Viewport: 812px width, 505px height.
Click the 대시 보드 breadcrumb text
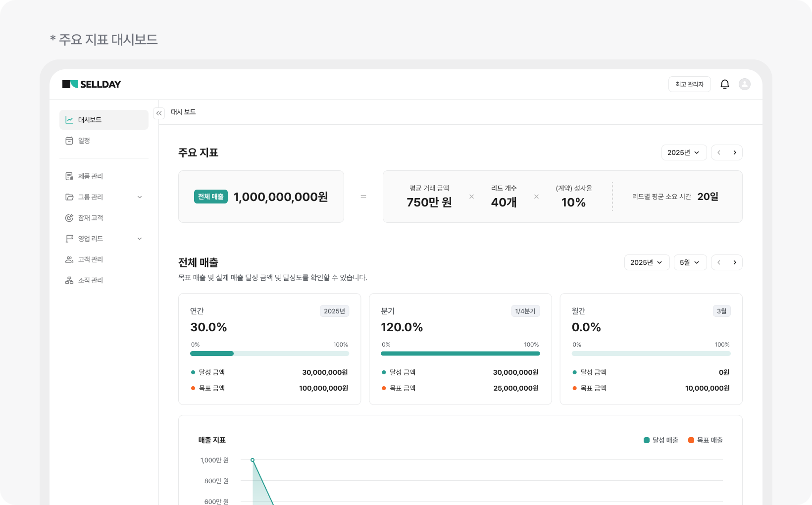(183, 112)
